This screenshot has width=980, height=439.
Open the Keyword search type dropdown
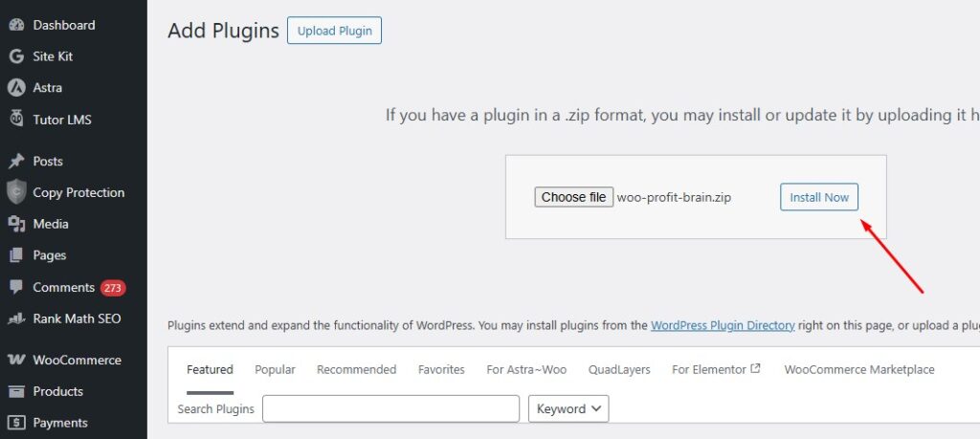pos(568,409)
